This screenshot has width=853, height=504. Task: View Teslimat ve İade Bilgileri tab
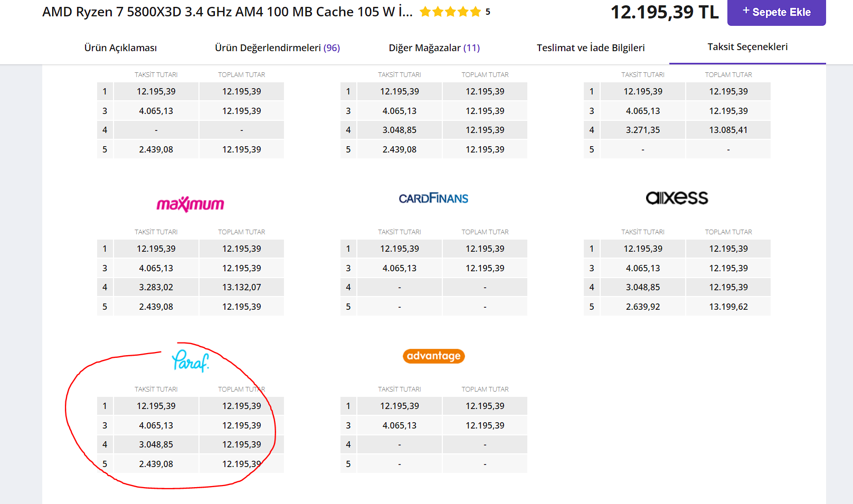click(x=591, y=48)
